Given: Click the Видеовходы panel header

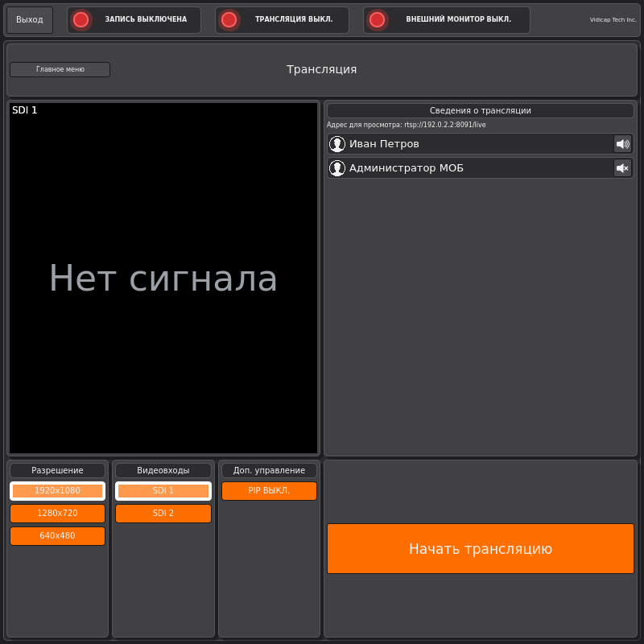Looking at the screenshot, I should point(163,470).
